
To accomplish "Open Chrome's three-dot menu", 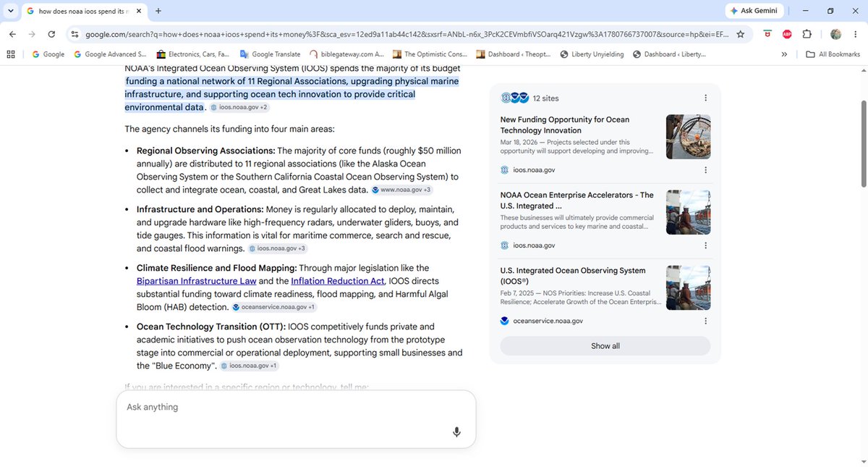I will (856, 34).
